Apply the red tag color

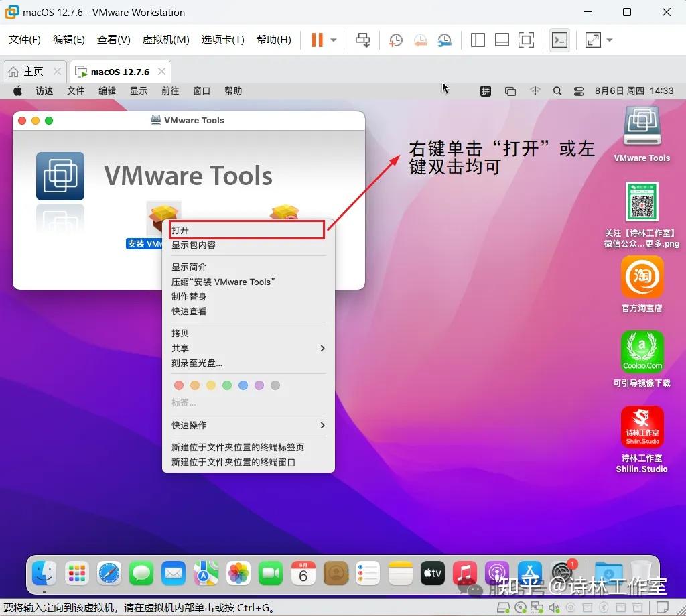(x=178, y=385)
